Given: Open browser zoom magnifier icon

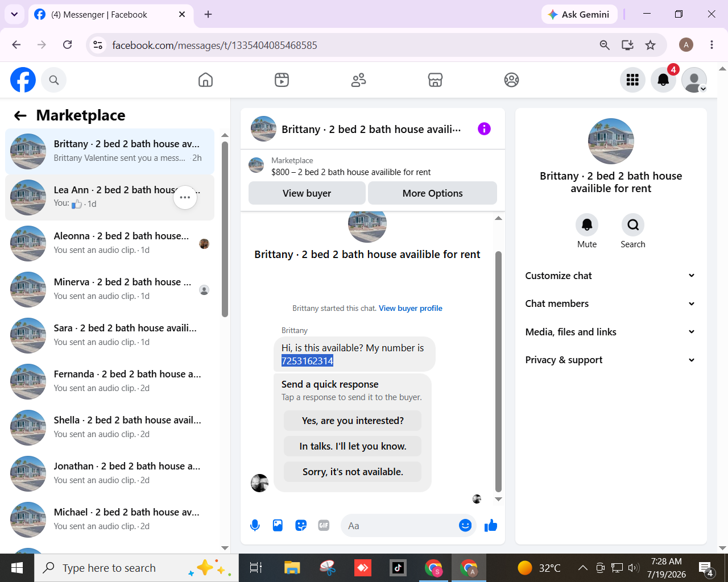Looking at the screenshot, I should [x=605, y=45].
